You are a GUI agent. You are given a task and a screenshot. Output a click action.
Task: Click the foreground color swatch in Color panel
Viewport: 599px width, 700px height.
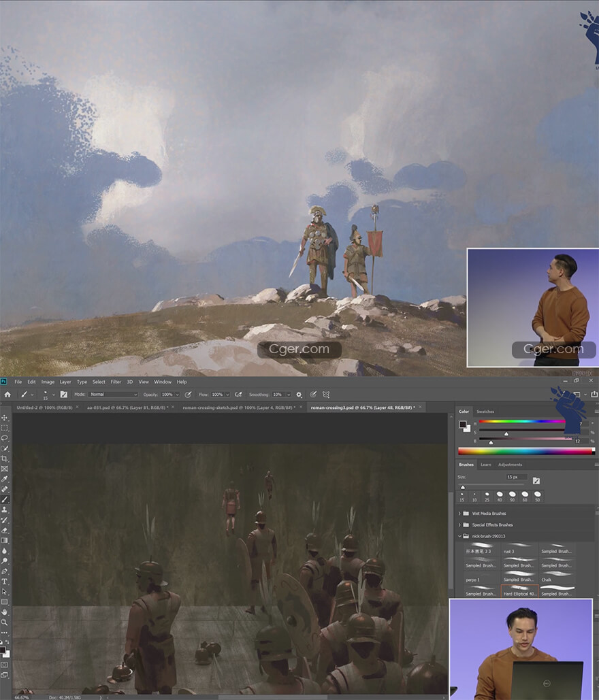pyautogui.click(x=463, y=424)
